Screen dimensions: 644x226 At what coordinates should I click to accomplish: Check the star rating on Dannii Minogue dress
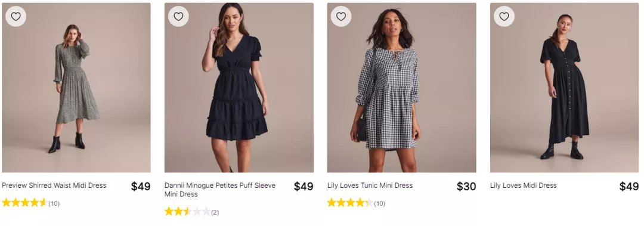187,212
